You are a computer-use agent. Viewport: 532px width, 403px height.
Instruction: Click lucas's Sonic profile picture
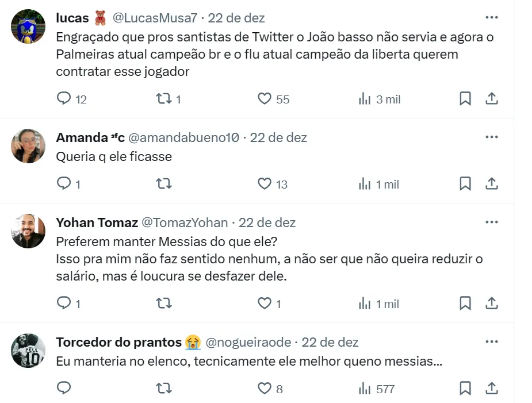28,26
